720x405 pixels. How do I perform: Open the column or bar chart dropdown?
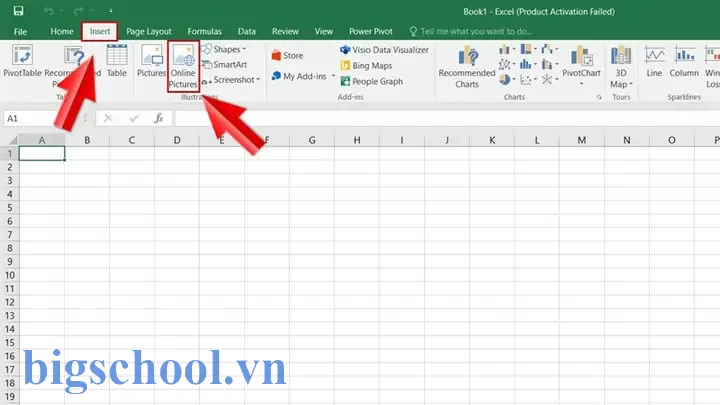point(507,49)
